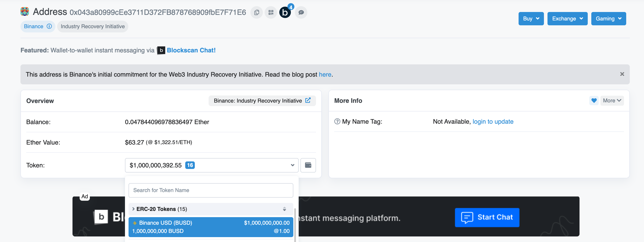
Task: Click the sort arrows in ERC-20 Tokens header
Action: pyautogui.click(x=284, y=209)
